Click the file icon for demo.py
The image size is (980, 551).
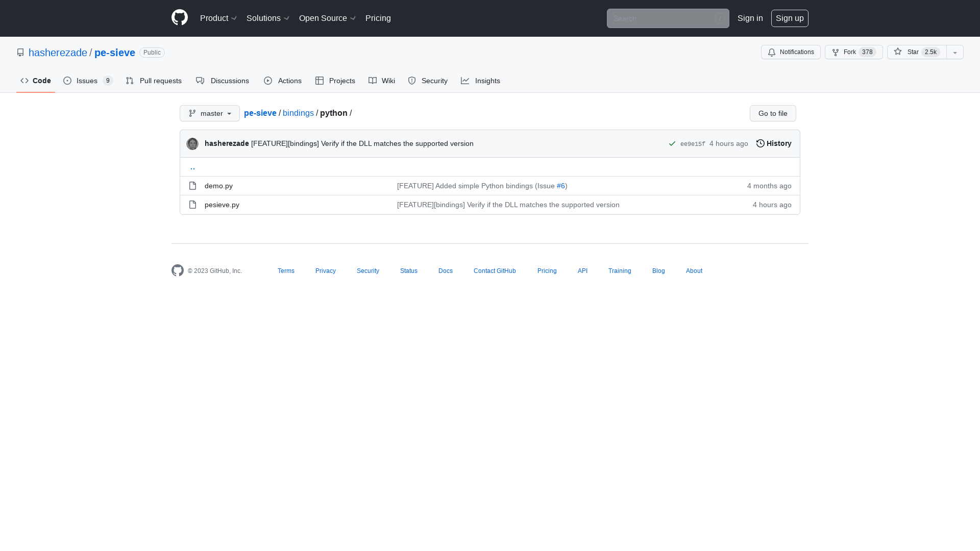(x=192, y=186)
